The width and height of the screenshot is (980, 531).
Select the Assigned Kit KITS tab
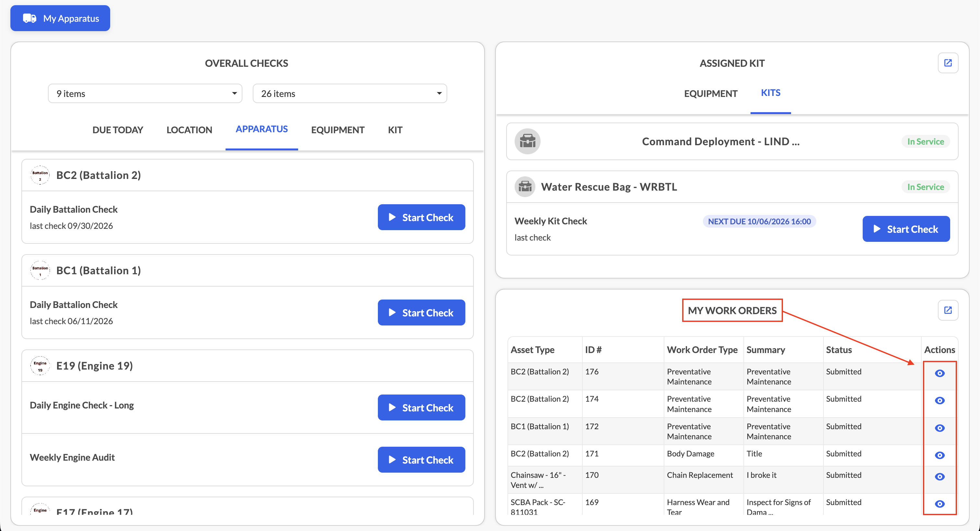(x=770, y=92)
